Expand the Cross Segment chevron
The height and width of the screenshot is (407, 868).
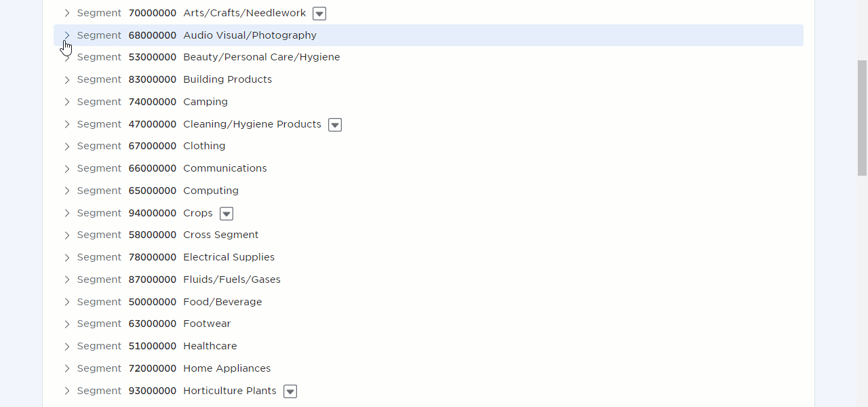pos(66,235)
